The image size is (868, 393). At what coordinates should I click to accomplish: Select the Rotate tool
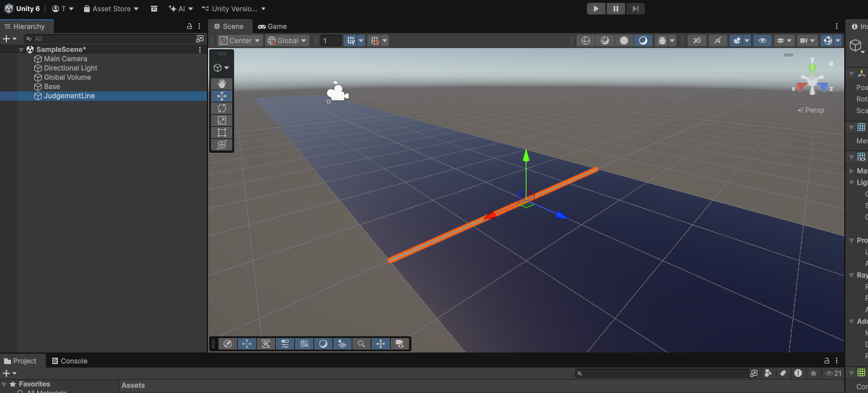coord(221,108)
